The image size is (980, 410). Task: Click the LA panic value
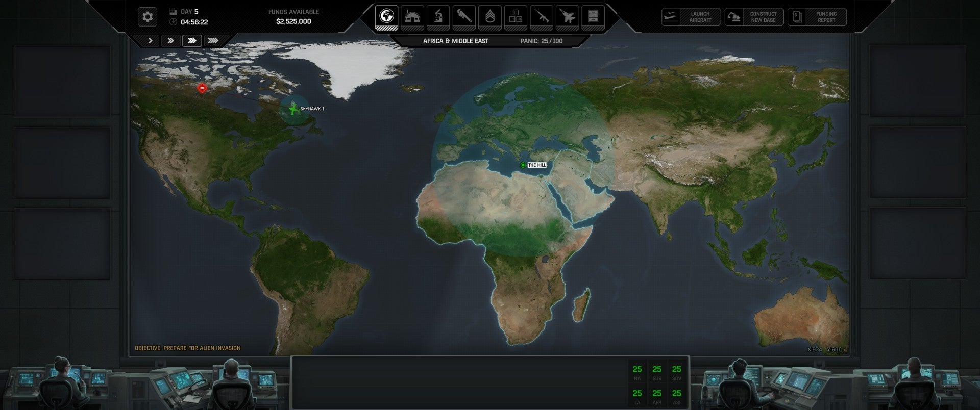(637, 393)
